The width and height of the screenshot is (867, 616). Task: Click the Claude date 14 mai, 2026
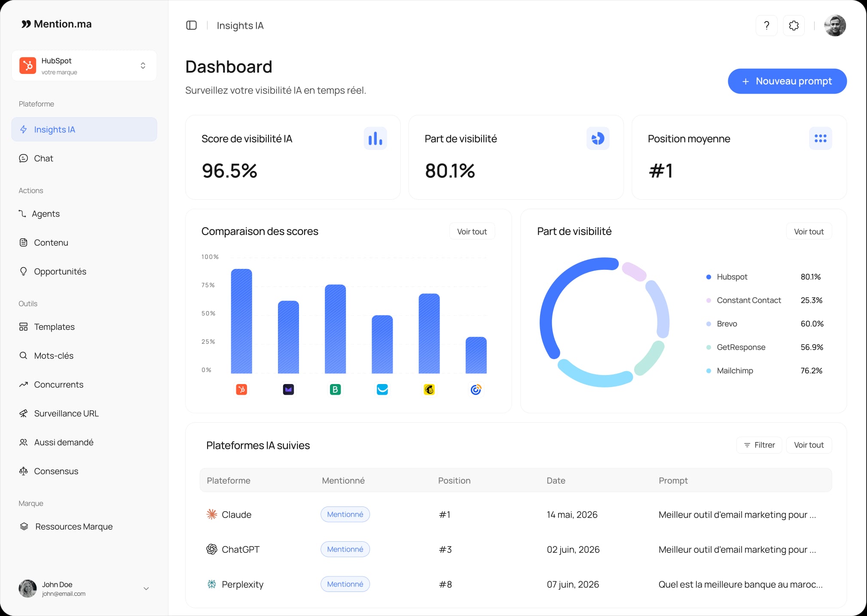(x=572, y=515)
